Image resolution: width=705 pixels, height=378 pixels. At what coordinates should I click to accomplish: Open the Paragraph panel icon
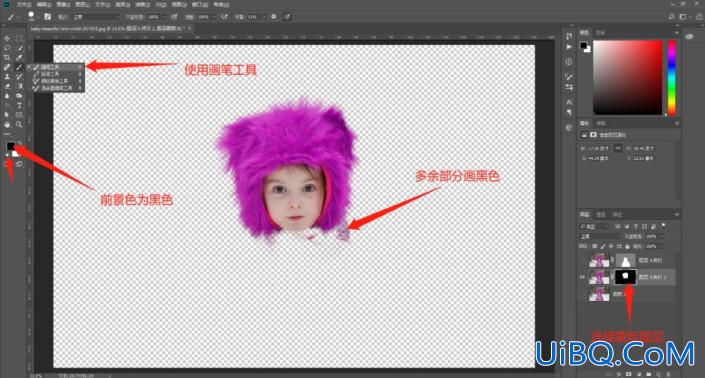coord(569,112)
